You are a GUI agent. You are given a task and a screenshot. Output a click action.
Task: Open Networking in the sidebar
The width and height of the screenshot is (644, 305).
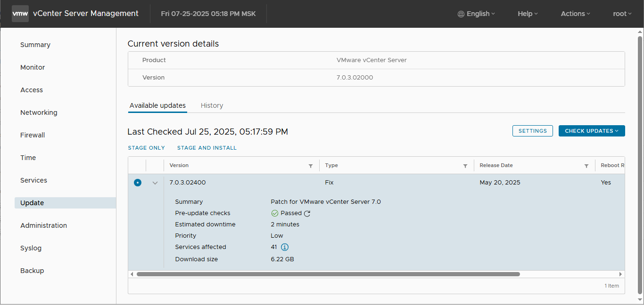tap(39, 112)
